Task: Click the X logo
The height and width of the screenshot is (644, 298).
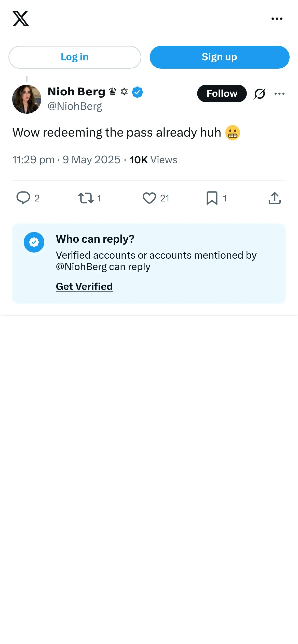Action: click(x=21, y=19)
